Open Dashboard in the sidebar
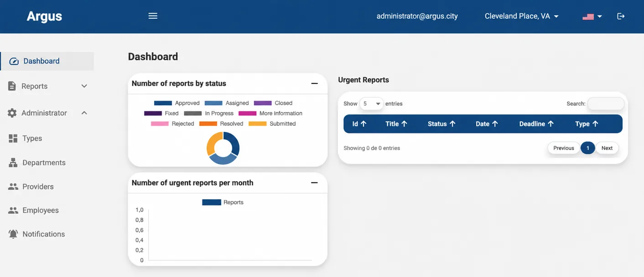 tap(47, 61)
